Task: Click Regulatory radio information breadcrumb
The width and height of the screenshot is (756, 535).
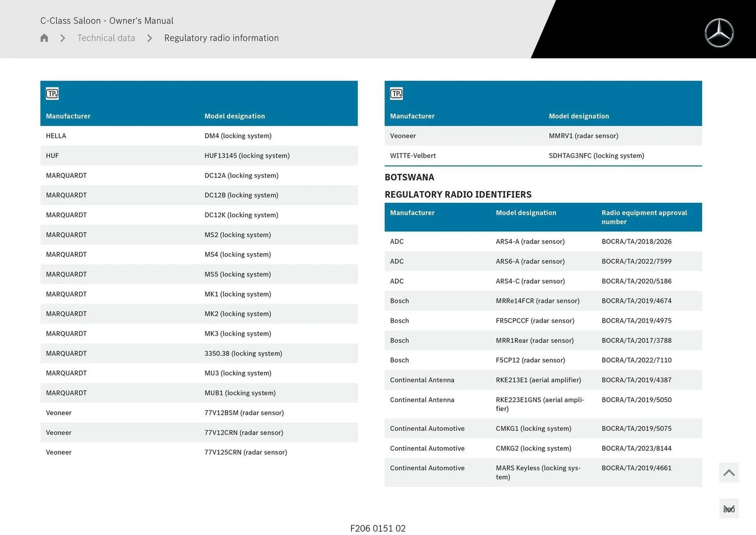Action: (221, 38)
